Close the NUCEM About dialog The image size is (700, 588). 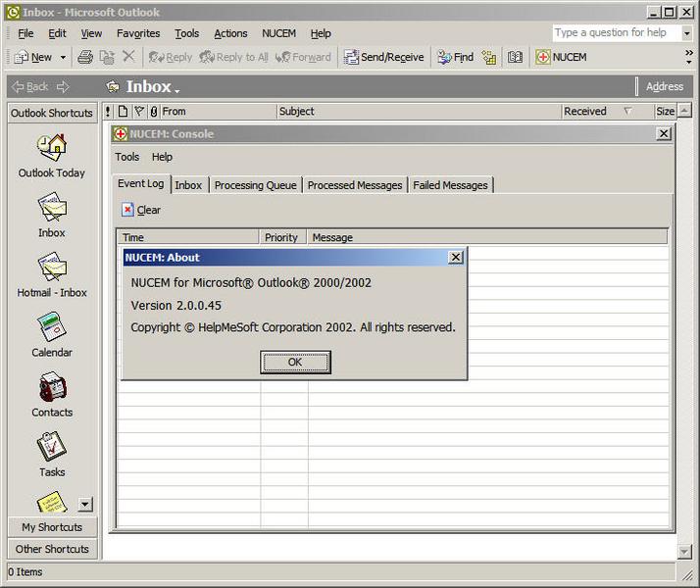[x=455, y=258]
